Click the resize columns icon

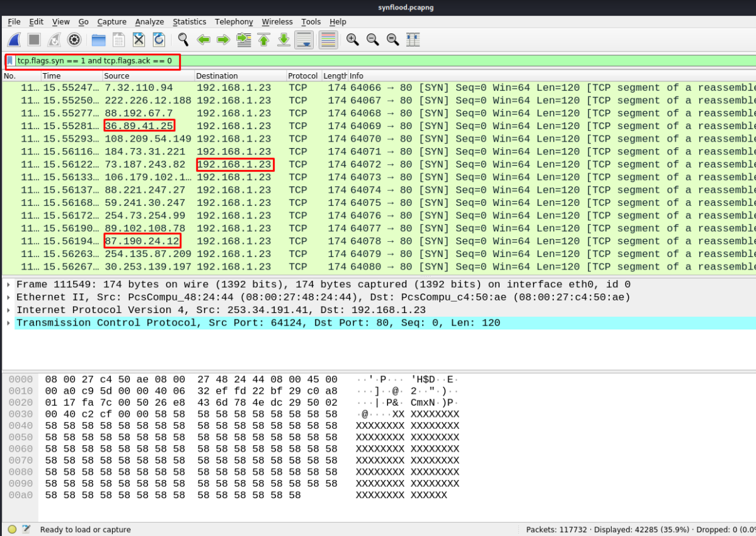413,40
